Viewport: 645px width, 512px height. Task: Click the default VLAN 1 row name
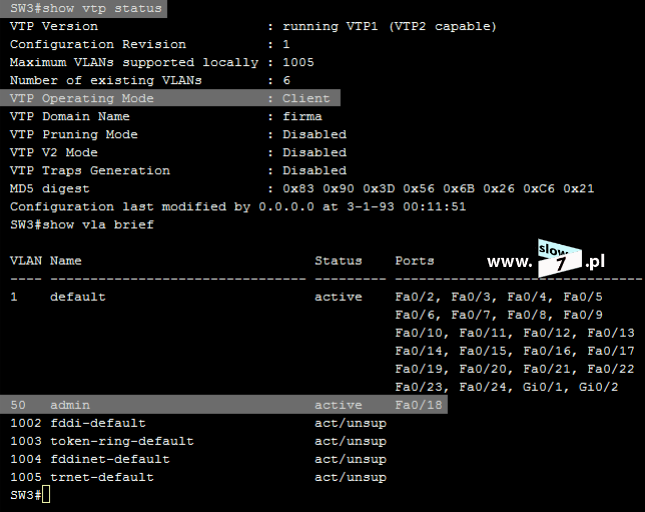click(78, 297)
